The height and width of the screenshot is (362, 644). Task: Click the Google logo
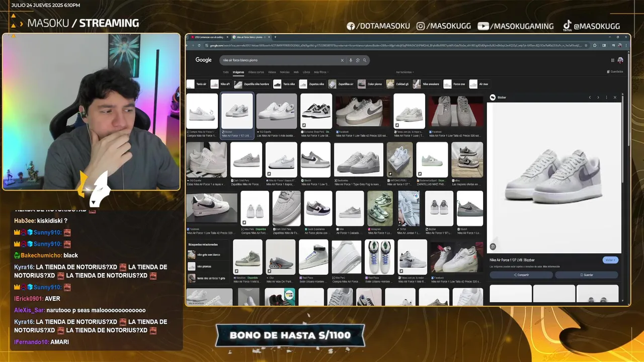[x=203, y=60]
